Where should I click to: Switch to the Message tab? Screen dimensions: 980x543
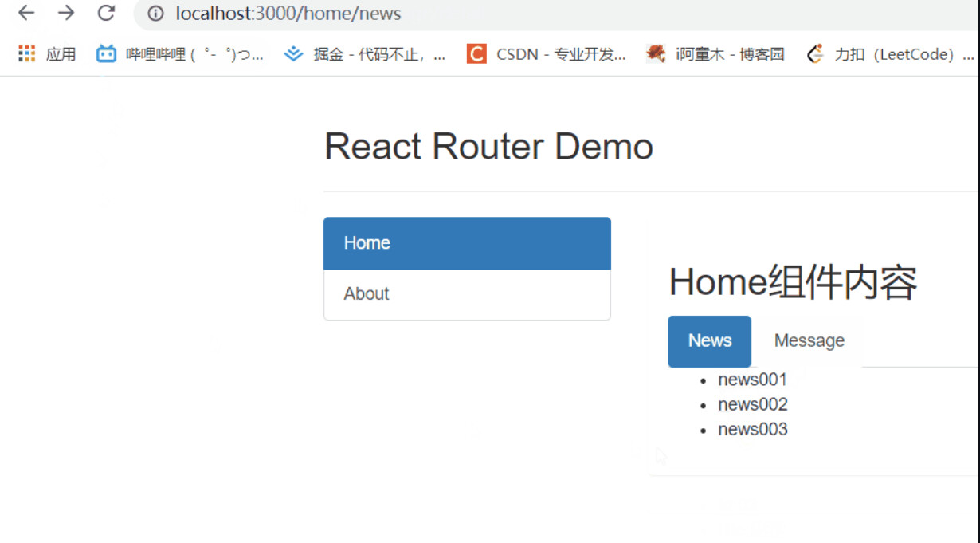click(809, 341)
